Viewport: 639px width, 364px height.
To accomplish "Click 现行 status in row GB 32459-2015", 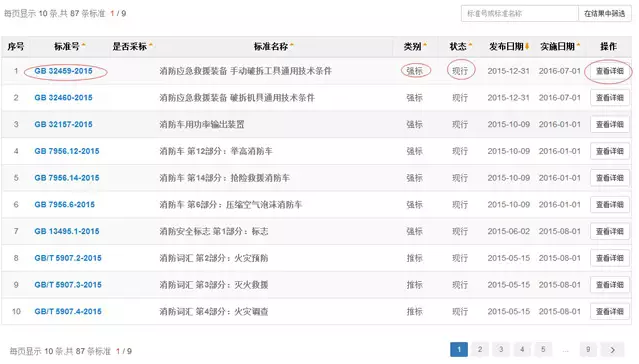I will [x=460, y=71].
